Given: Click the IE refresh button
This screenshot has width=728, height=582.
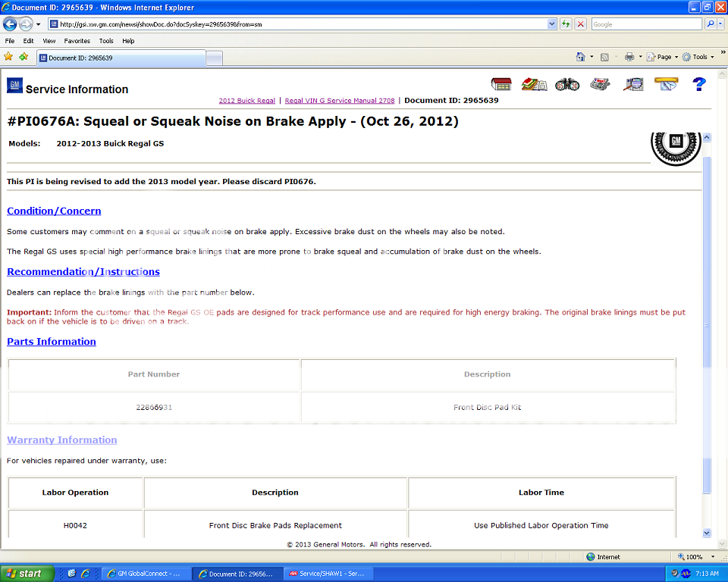Looking at the screenshot, I should 566,24.
